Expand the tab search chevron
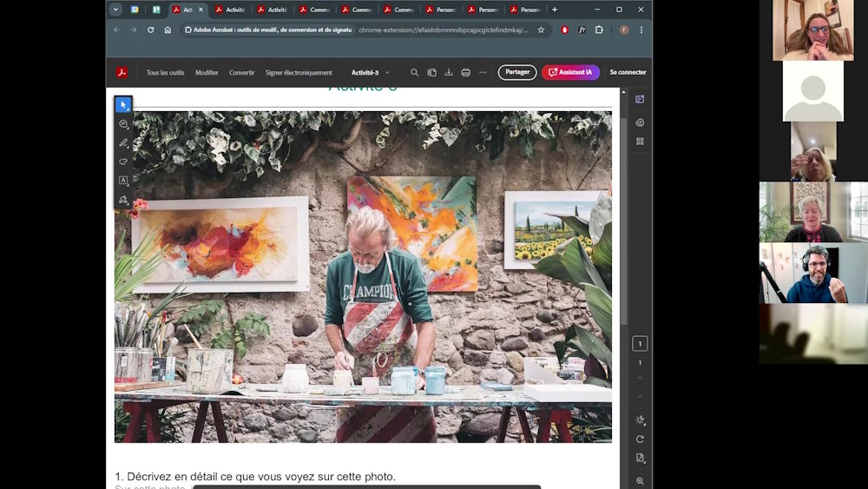 click(x=115, y=10)
